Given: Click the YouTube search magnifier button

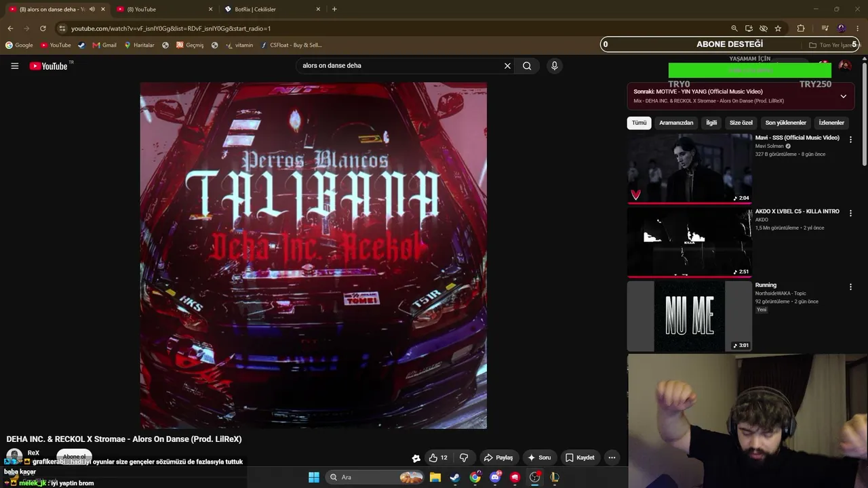Looking at the screenshot, I should 527,66.
